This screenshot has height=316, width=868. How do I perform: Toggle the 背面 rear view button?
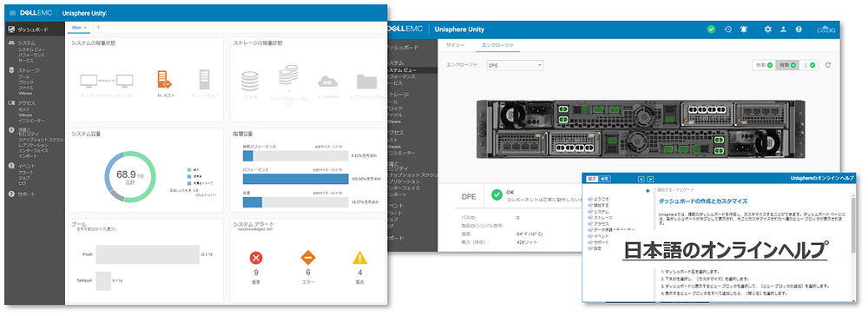pyautogui.click(x=786, y=65)
